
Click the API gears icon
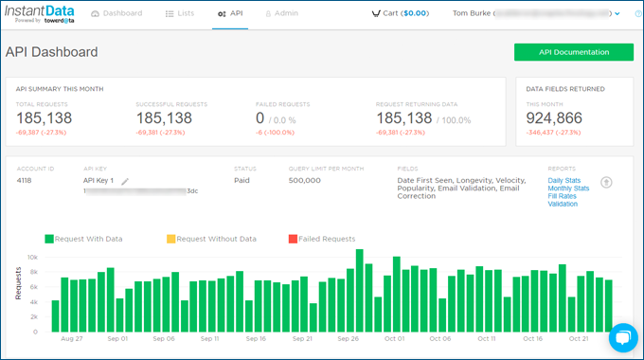click(x=222, y=14)
